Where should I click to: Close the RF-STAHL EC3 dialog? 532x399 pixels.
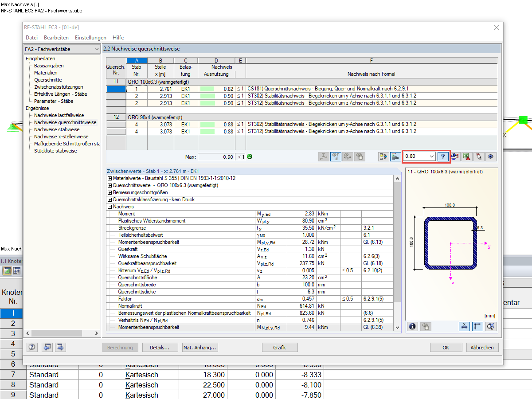496,27
